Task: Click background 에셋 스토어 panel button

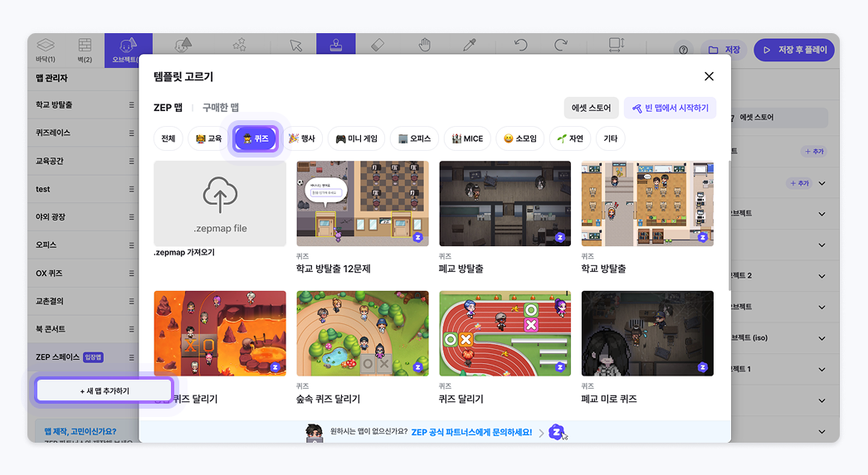Action: [779, 117]
